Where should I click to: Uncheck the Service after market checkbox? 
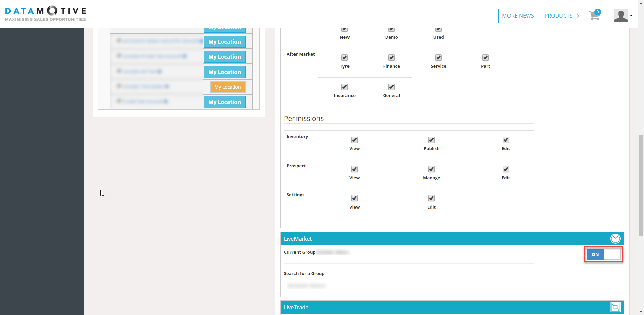tap(438, 58)
